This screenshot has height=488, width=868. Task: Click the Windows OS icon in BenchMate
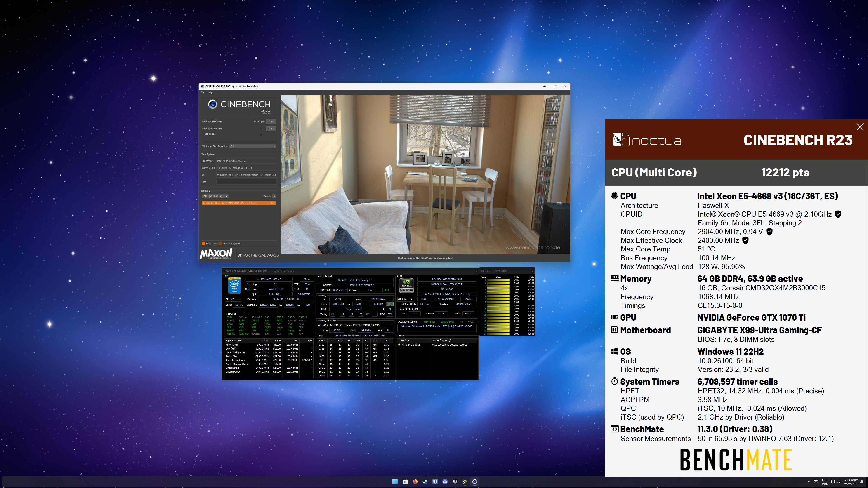click(615, 351)
